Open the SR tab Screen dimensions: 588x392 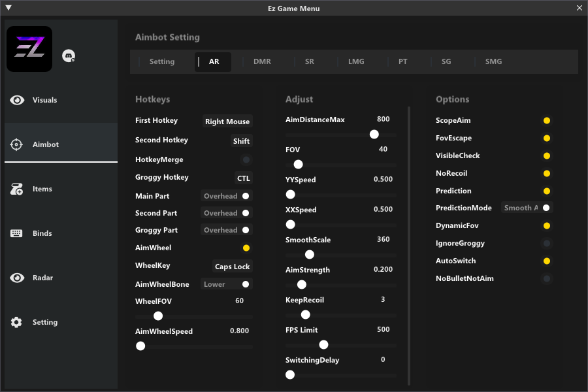click(x=310, y=61)
